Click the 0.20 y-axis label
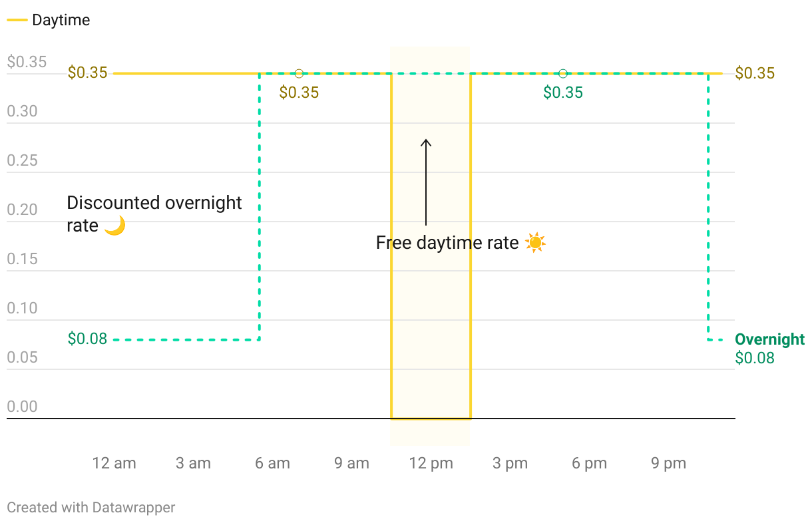This screenshot has width=812, height=523. pyautogui.click(x=22, y=210)
